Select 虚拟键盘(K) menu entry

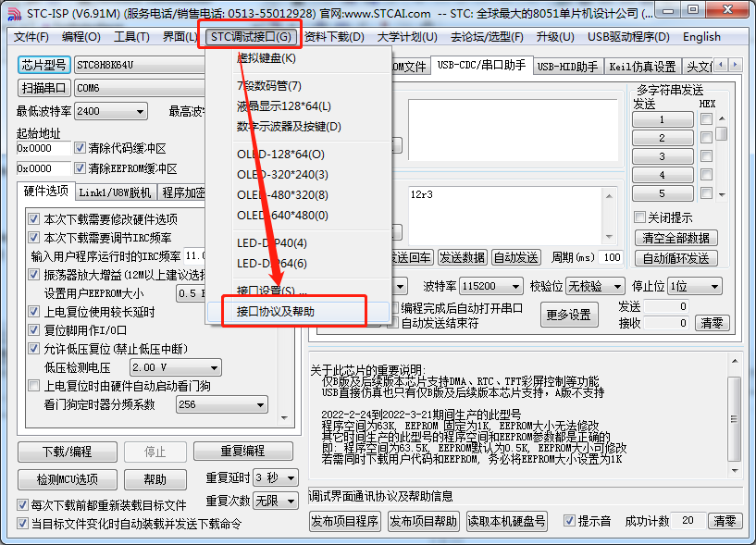(x=298, y=58)
